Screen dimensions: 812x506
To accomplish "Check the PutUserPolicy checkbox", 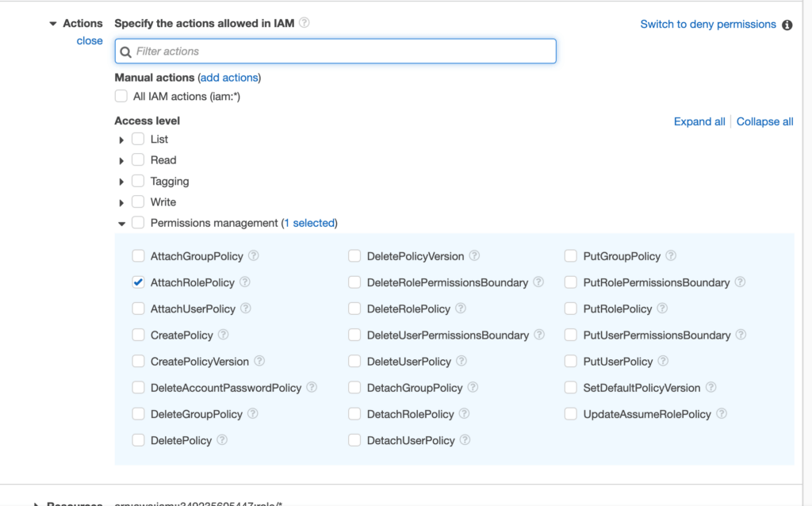I will click(570, 362).
